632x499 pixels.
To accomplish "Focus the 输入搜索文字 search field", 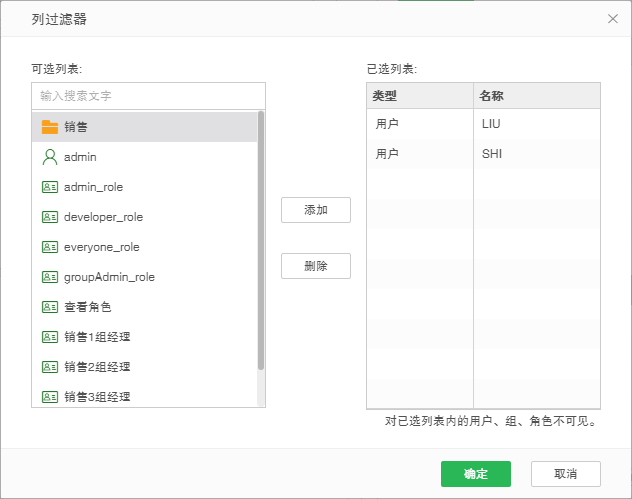I will 148,96.
